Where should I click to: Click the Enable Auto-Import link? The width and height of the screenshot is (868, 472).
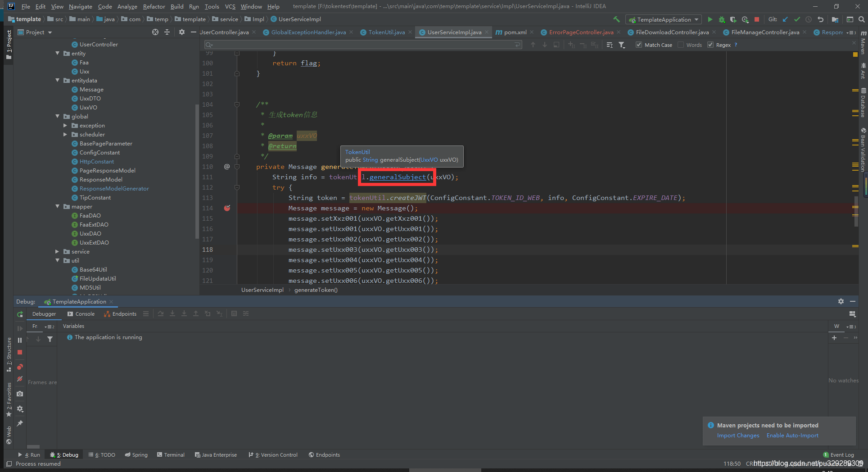(x=792, y=436)
